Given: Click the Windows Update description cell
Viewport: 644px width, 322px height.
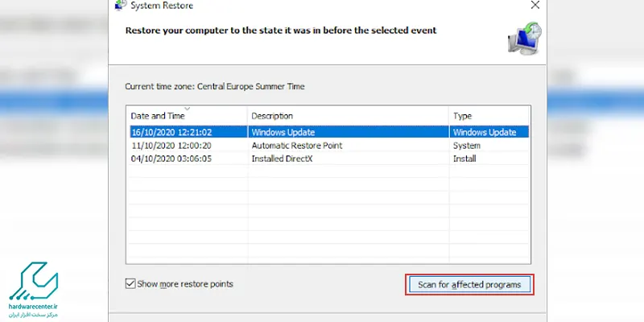Looking at the screenshot, I should click(283, 132).
